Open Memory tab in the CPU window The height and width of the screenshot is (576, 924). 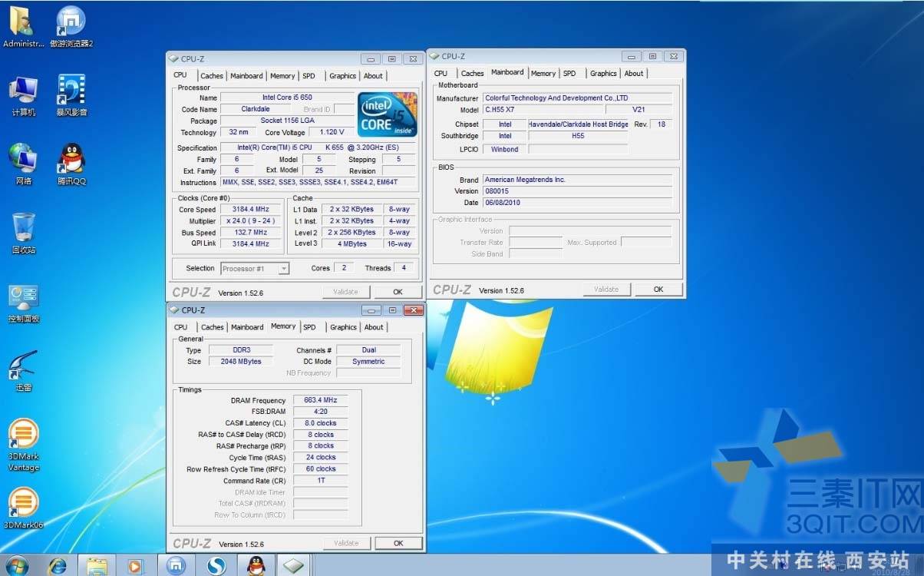pos(282,76)
